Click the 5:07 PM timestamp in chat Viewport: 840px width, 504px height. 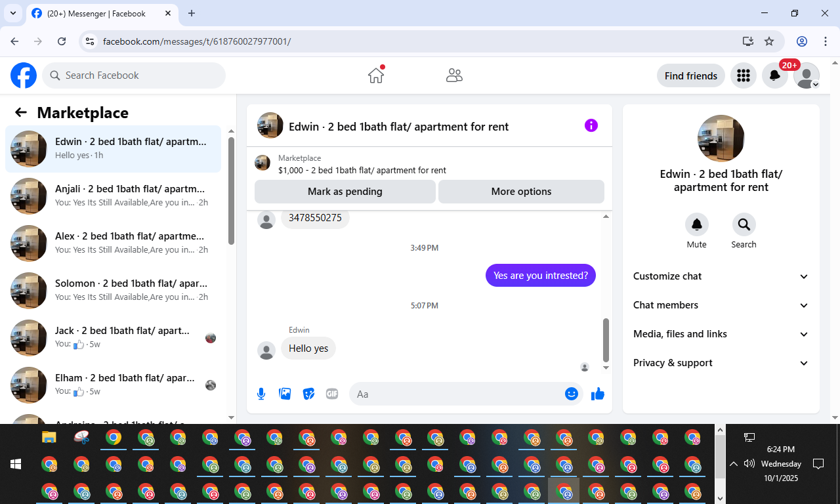[x=425, y=305]
